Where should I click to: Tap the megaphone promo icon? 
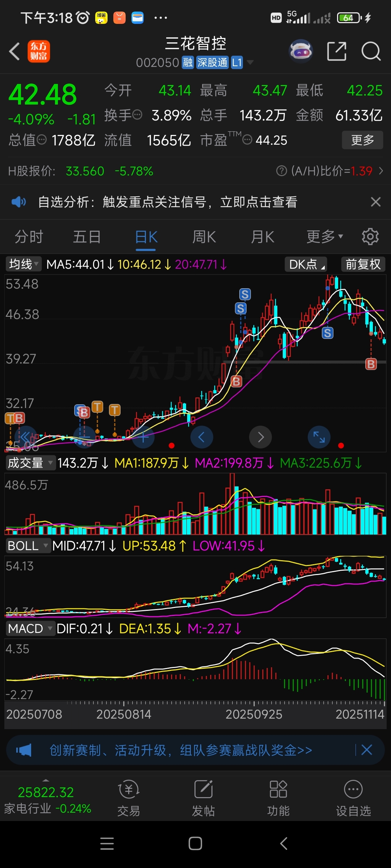[24, 750]
